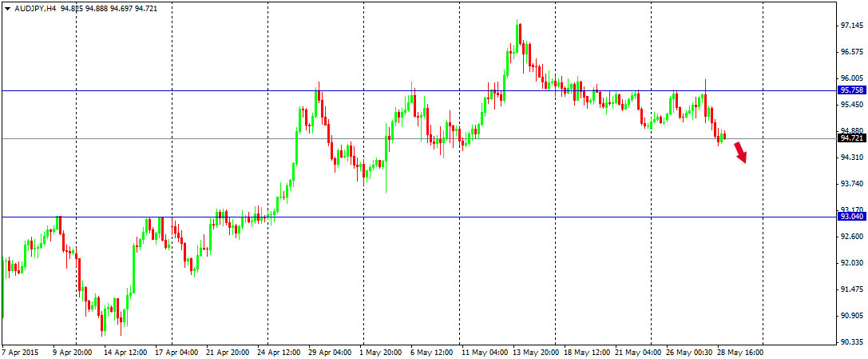This screenshot has width=868, height=359.
Task: Click the 11 May 04:00 time label
Action: (x=484, y=353)
